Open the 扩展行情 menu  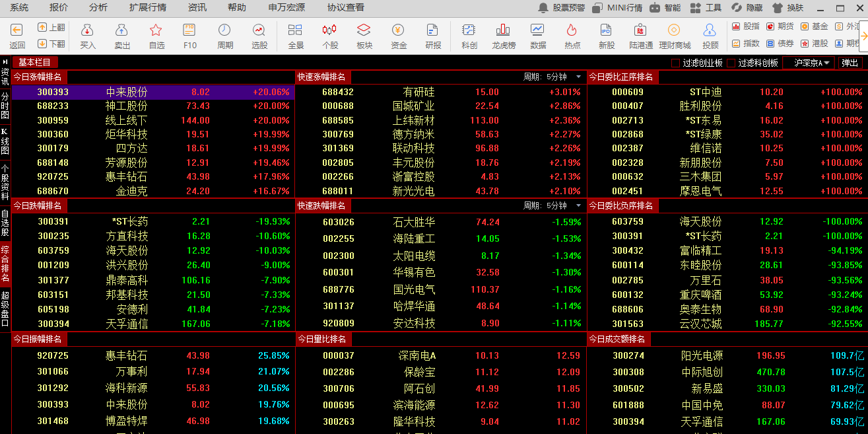click(147, 7)
